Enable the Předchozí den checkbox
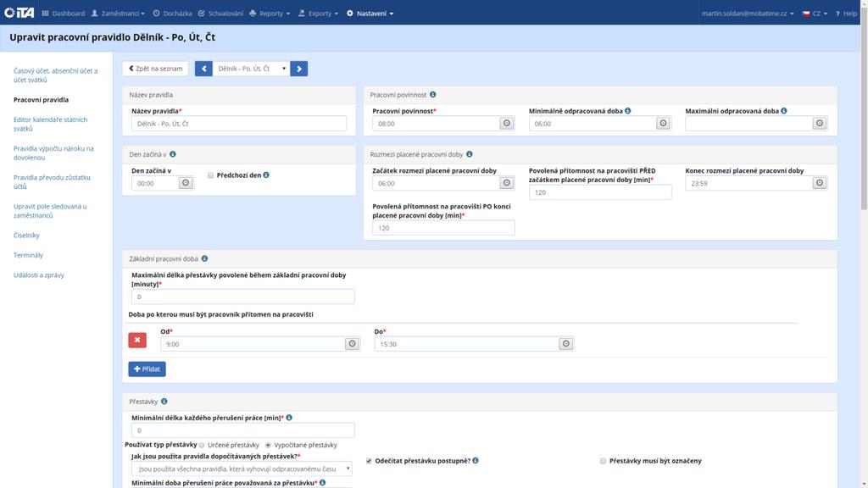This screenshot has width=868, height=488. click(x=211, y=175)
